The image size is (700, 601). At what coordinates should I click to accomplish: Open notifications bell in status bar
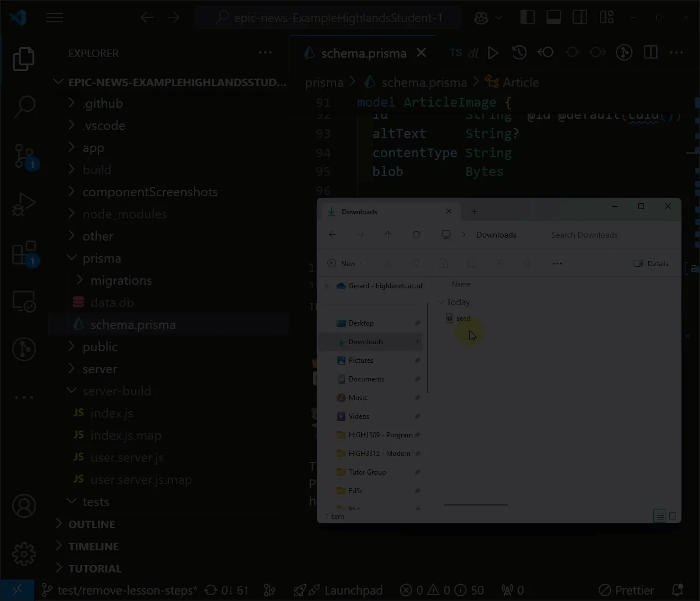(677, 590)
